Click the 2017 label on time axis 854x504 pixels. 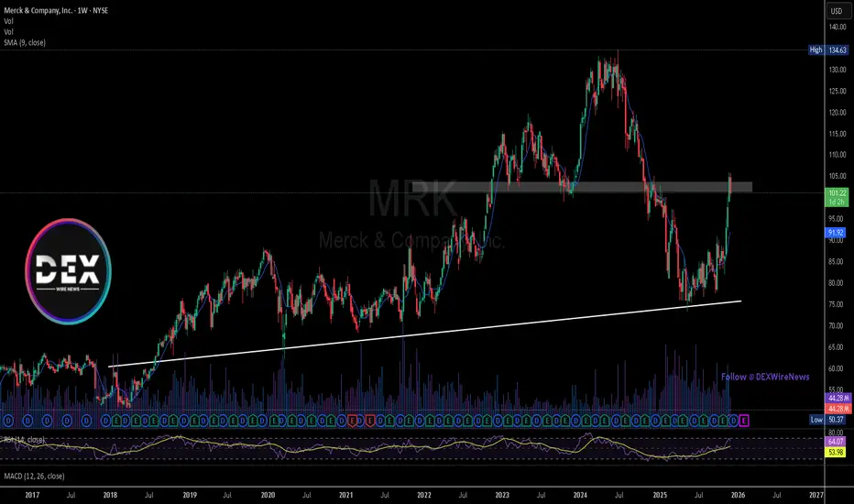(32, 495)
